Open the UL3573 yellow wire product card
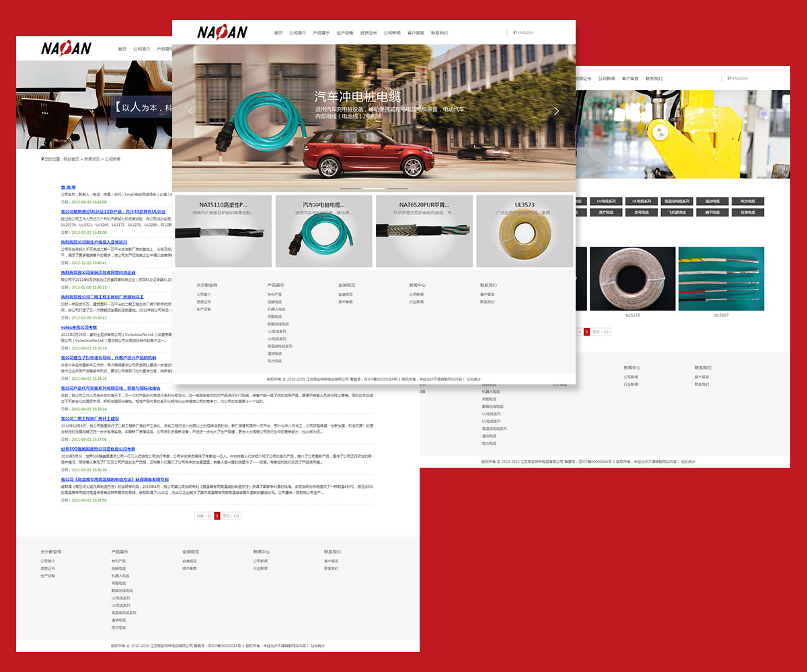807x672 pixels. (525, 231)
